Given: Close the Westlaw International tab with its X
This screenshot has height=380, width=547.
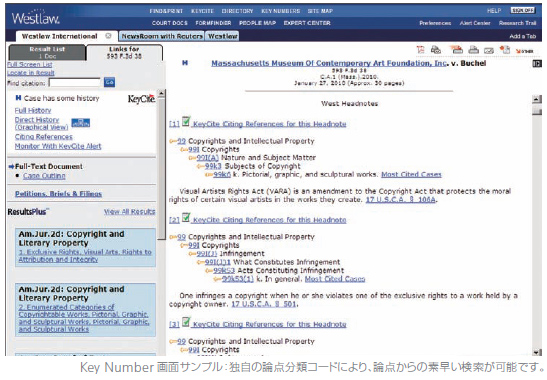Looking at the screenshot, I should [x=108, y=36].
